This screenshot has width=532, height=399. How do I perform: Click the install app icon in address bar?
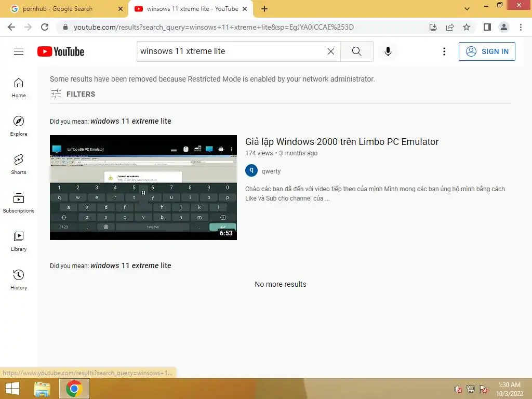click(433, 27)
